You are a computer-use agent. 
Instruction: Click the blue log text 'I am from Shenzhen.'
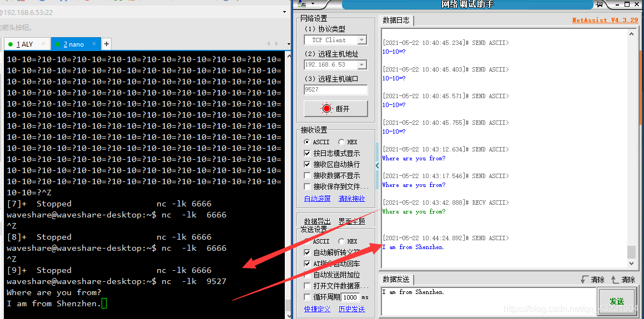413,247
